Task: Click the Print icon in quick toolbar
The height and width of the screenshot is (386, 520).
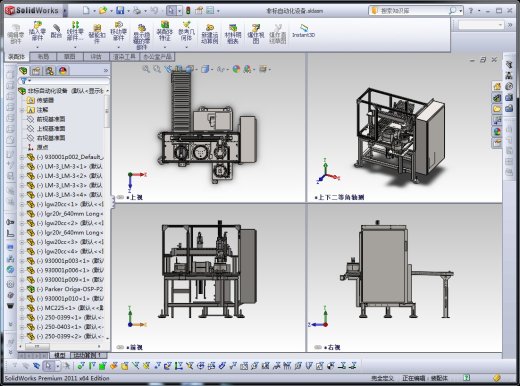Action: click(x=137, y=10)
